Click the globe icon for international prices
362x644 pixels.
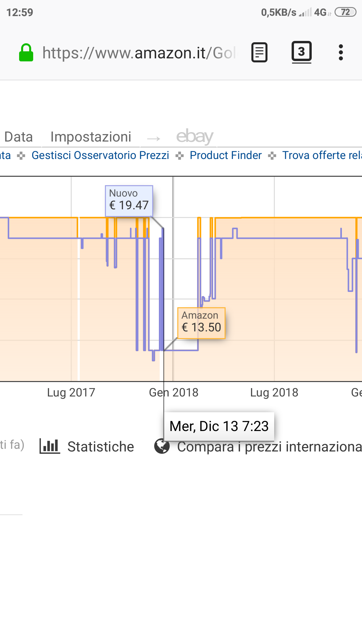(x=162, y=446)
